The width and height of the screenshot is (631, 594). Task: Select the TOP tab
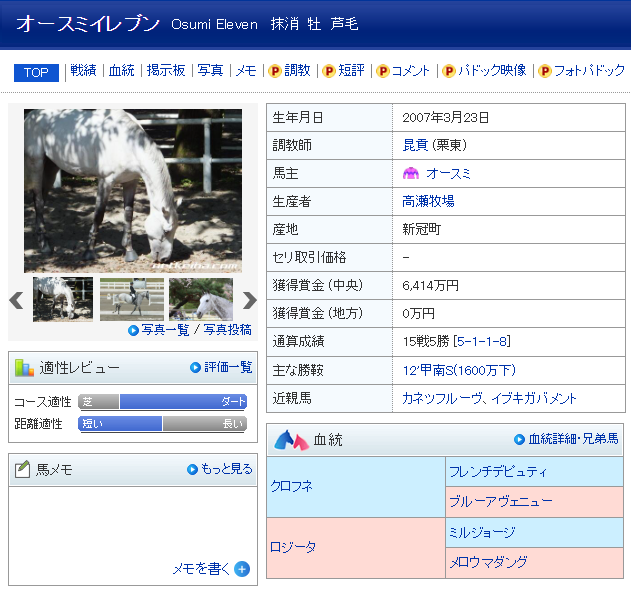(x=36, y=72)
